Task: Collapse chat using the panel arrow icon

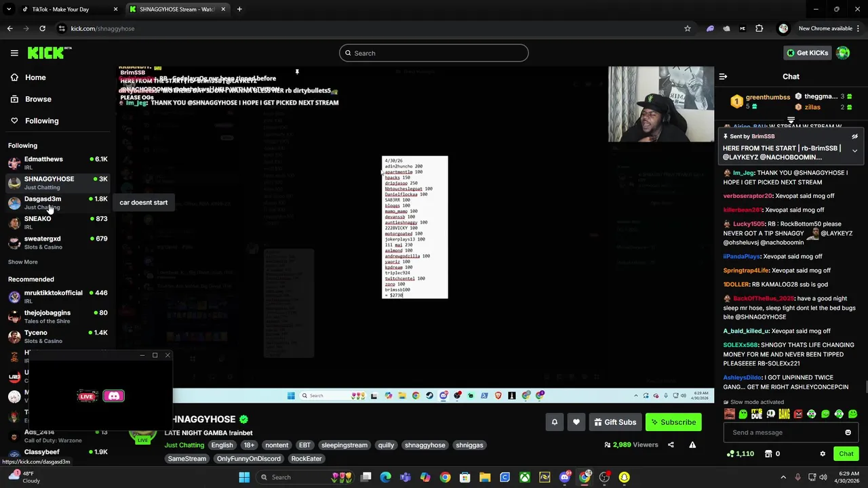Action: 723,77
